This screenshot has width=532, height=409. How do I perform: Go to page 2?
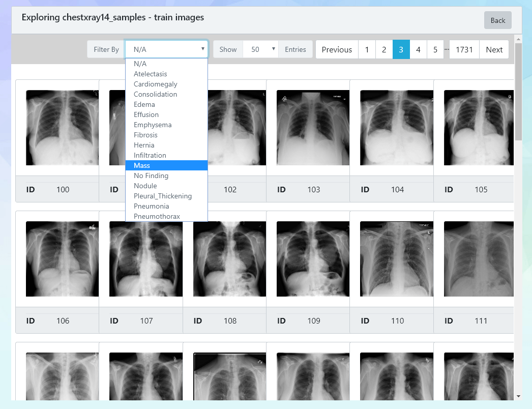click(x=384, y=49)
